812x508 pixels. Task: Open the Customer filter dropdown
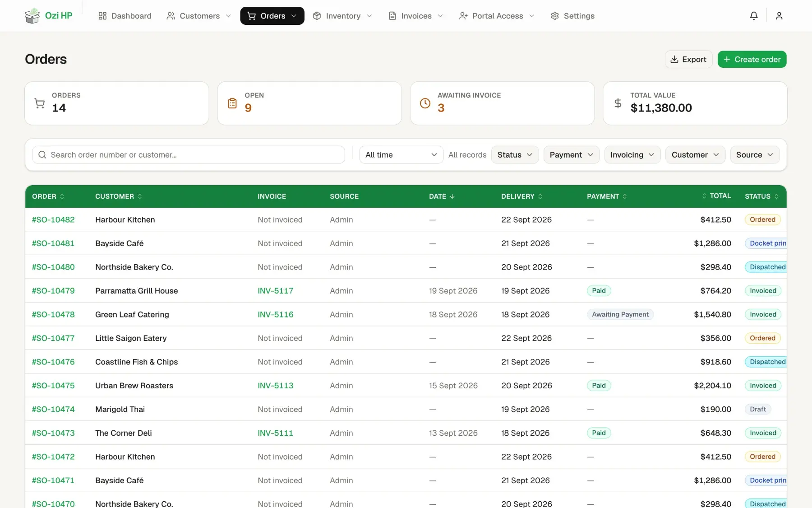[695, 155]
